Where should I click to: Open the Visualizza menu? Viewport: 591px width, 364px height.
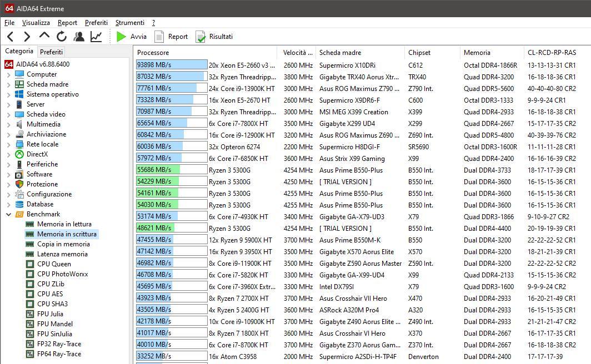pyautogui.click(x=36, y=23)
